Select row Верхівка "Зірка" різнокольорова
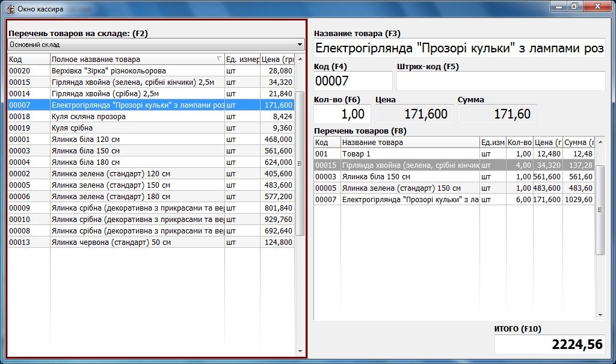 [151, 71]
